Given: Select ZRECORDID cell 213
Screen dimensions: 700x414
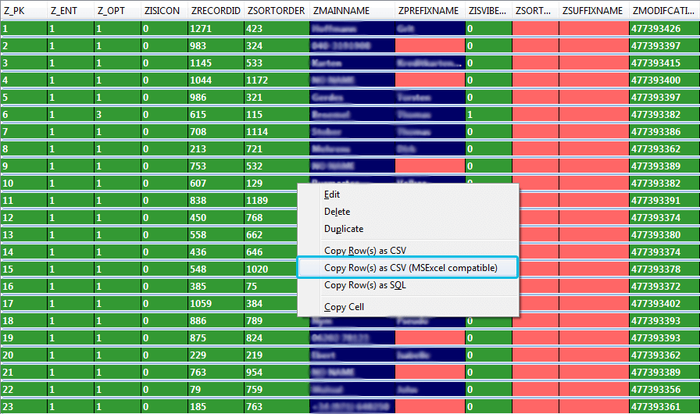Looking at the screenshot, I should (216, 149).
